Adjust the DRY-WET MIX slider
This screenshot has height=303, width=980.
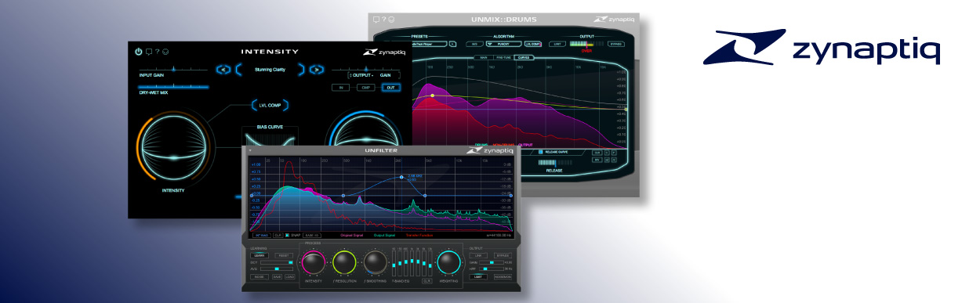(172, 88)
